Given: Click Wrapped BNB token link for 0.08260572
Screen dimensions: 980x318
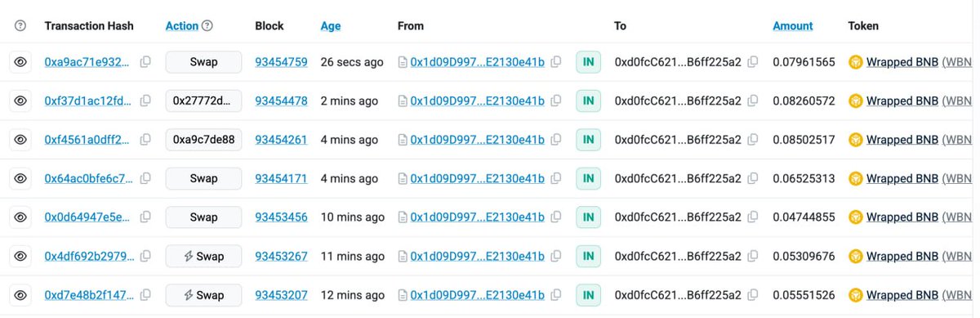Looking at the screenshot, I should [902, 101].
